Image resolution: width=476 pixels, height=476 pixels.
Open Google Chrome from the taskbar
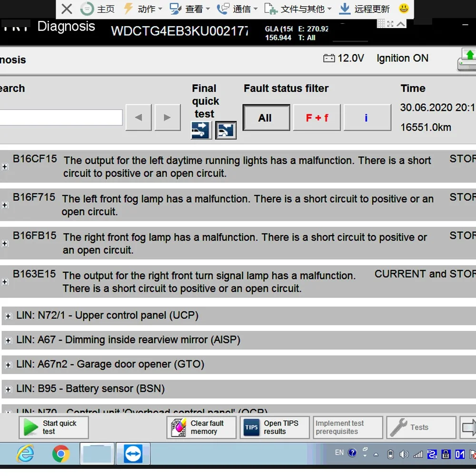click(x=61, y=454)
